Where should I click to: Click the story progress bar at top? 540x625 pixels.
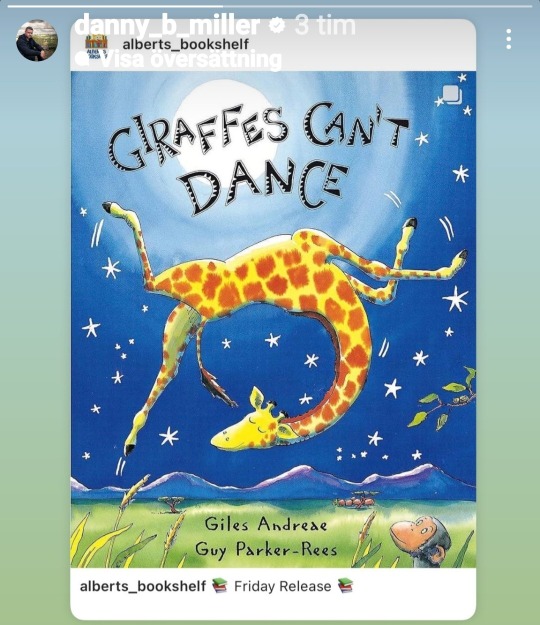click(x=270, y=6)
